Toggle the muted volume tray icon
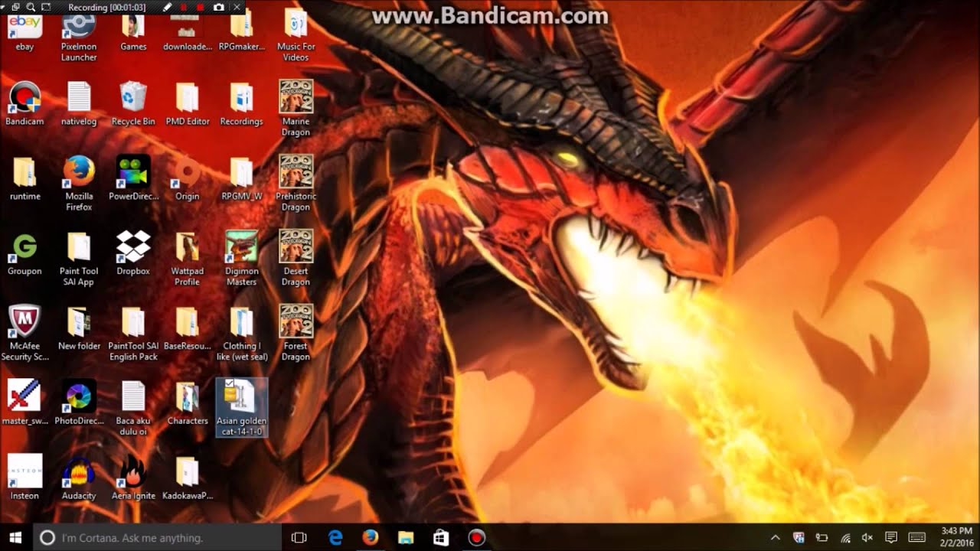The height and width of the screenshot is (551, 980). [x=867, y=538]
